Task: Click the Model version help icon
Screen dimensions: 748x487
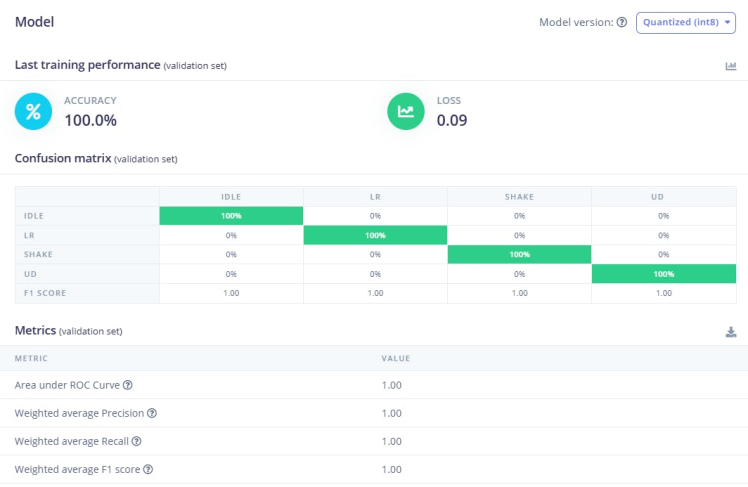Action: coord(622,23)
